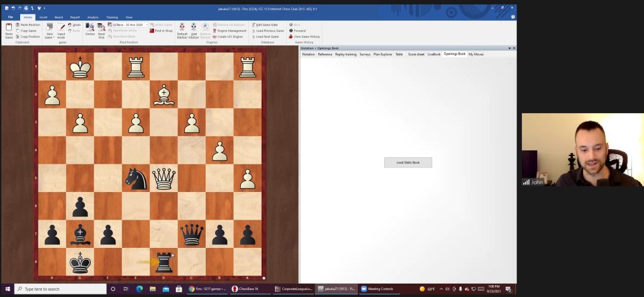Click Engine Management
Viewport: 644px width, 297px height.
pyautogui.click(x=230, y=30)
